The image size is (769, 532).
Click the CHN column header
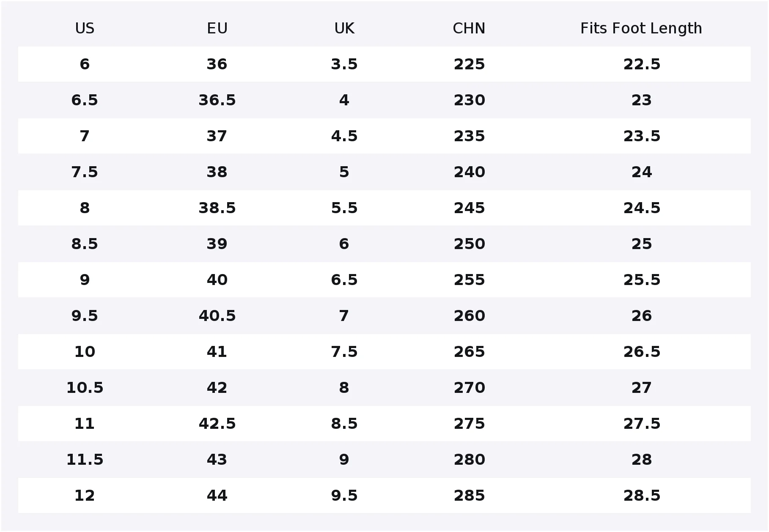click(x=469, y=28)
